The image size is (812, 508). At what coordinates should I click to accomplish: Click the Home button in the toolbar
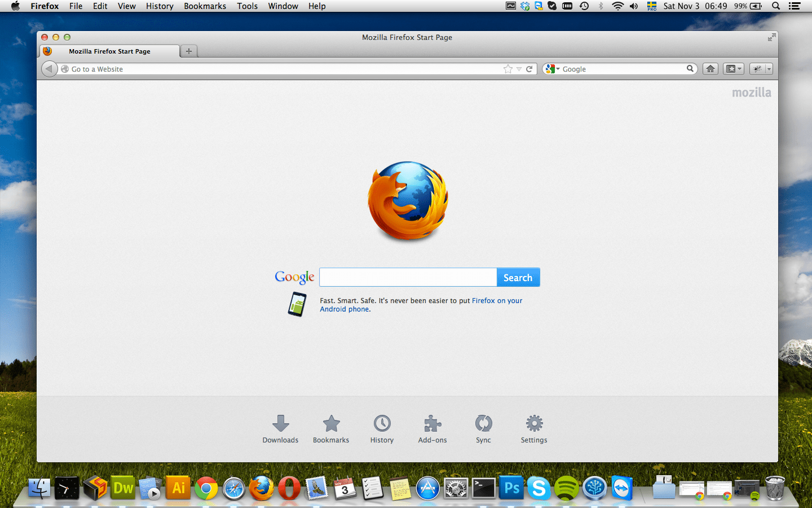coord(710,68)
